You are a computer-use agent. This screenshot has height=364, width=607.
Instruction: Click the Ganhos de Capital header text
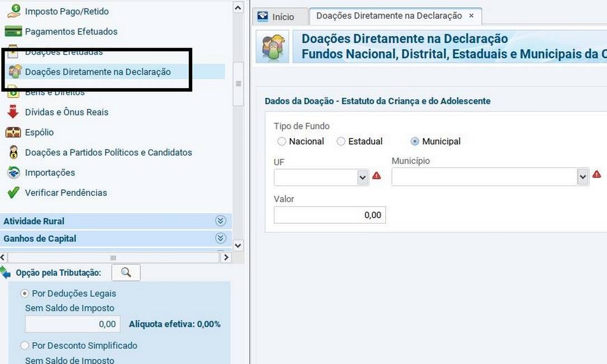(40, 239)
